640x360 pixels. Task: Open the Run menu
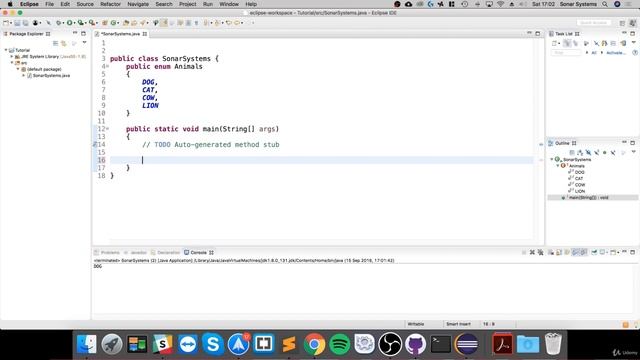pyautogui.click(x=208, y=4)
